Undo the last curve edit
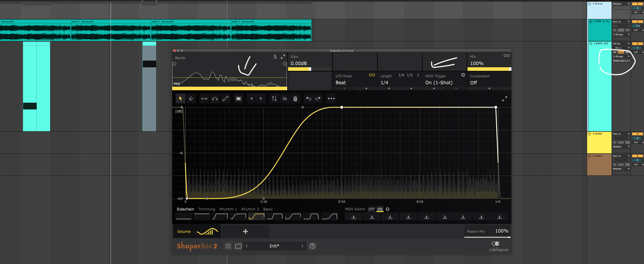The height and width of the screenshot is (264, 644). click(x=308, y=98)
